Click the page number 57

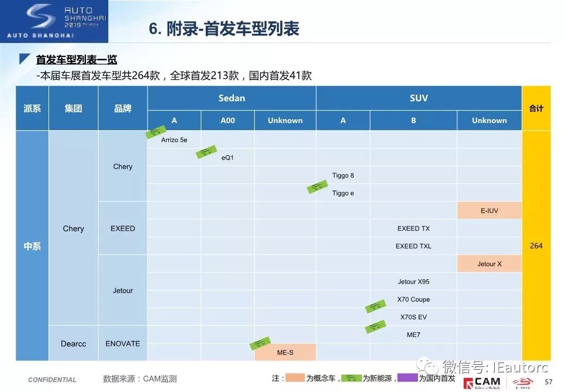tap(549, 382)
